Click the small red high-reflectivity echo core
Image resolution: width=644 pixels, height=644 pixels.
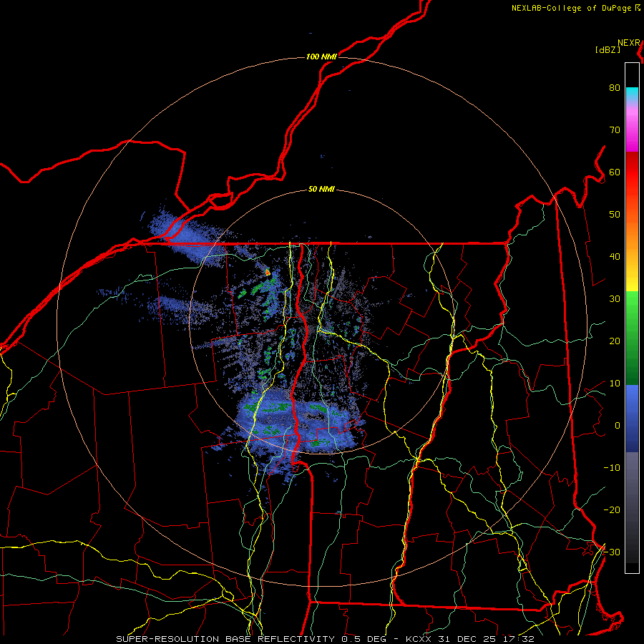tap(268, 272)
